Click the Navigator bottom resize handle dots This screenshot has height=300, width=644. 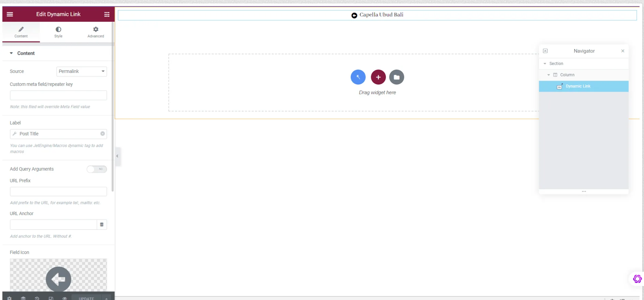click(584, 192)
